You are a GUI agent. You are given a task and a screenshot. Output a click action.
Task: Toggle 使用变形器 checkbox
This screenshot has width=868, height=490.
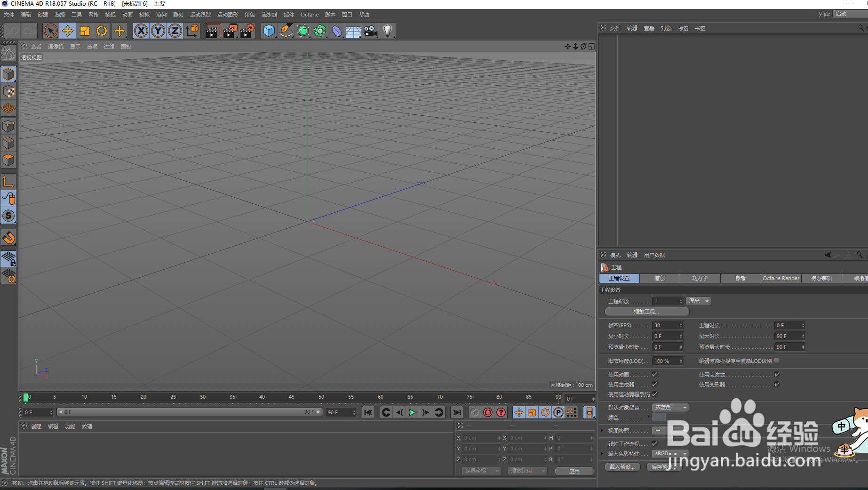777,384
